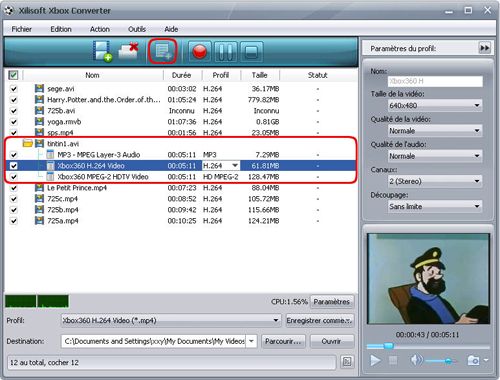This screenshot has width=500, height=380.
Task: Uncheck the sege.avi checkbox
Action: (13, 89)
